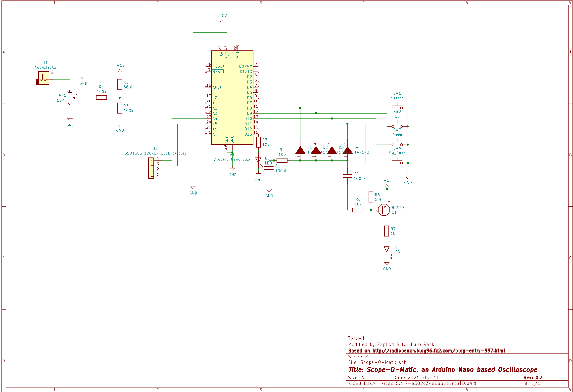
Task: Select the D5 LED symbol
Action: click(386, 249)
